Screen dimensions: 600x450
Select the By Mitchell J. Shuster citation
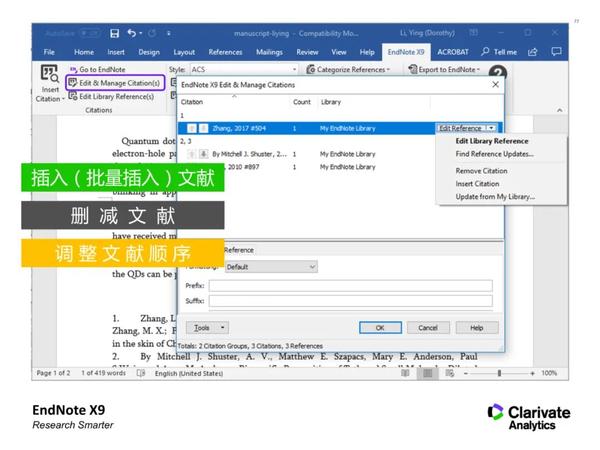(x=341, y=154)
